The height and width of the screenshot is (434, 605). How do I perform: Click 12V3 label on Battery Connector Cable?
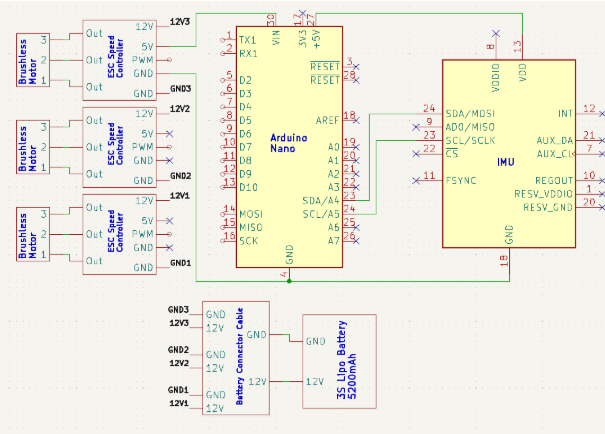coord(179,323)
